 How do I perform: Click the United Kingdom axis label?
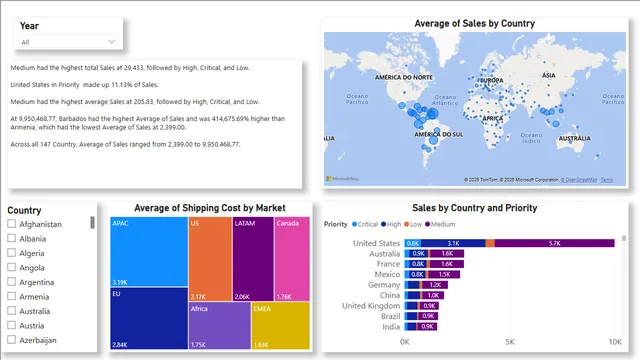(371, 306)
